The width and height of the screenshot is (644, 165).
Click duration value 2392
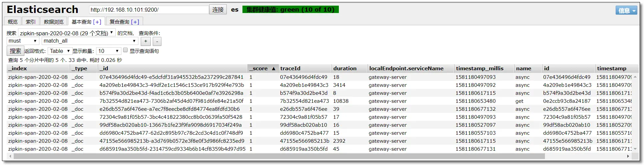[339, 141]
